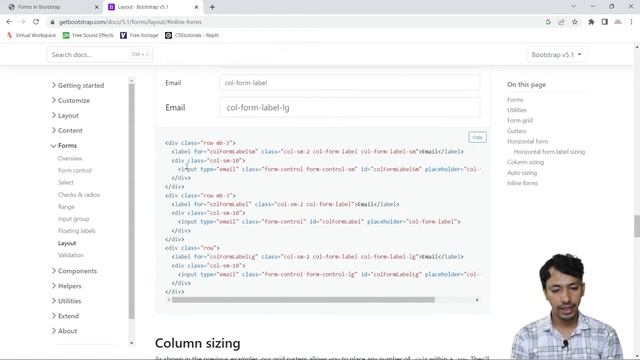Select the Layout Bootstrap v5.1 tab

click(x=153, y=7)
